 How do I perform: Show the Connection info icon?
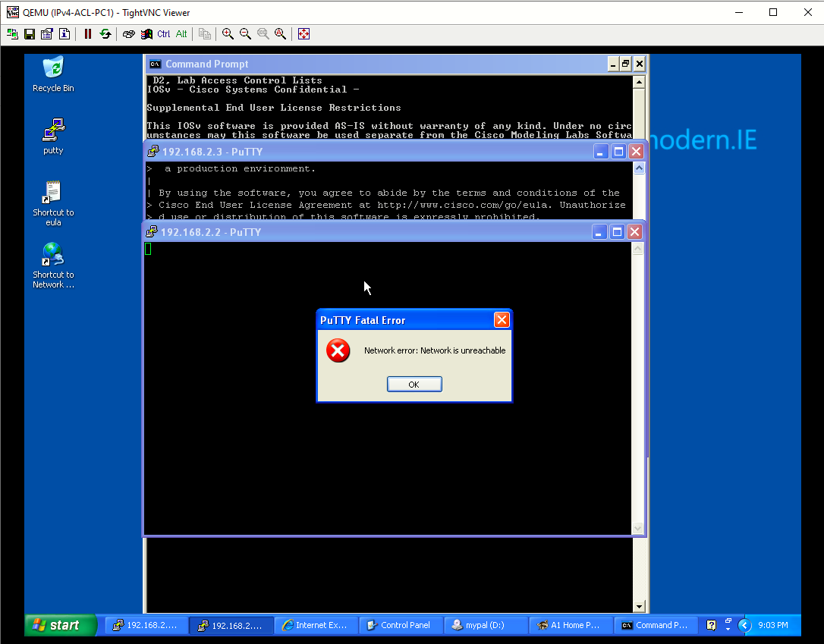64,34
